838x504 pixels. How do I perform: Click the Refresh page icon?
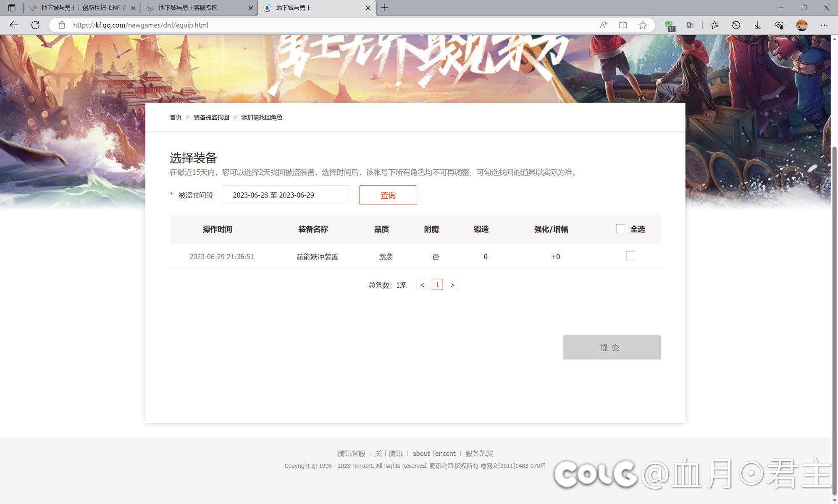(x=35, y=25)
